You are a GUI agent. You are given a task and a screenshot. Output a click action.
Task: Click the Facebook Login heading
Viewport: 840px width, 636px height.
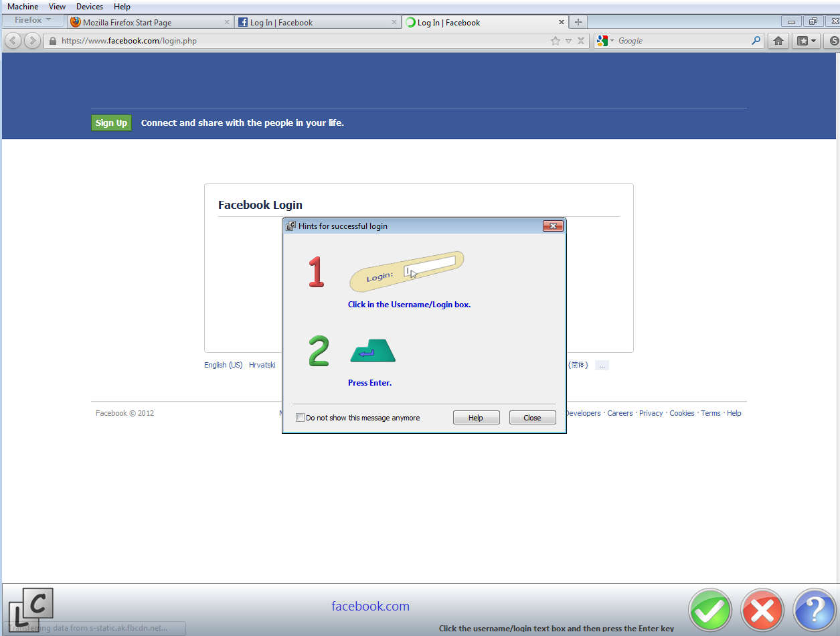[260, 205]
